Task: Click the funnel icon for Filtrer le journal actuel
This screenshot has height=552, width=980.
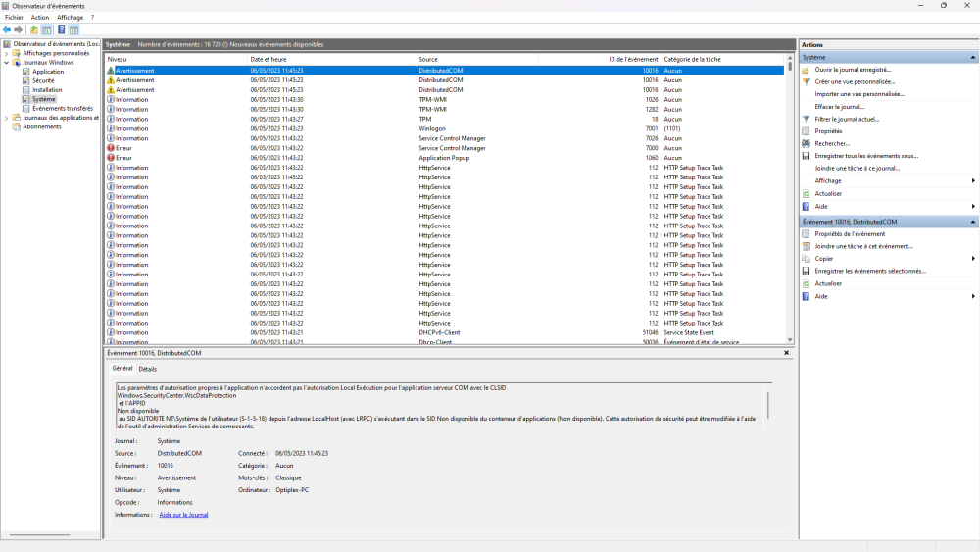Action: click(x=806, y=119)
